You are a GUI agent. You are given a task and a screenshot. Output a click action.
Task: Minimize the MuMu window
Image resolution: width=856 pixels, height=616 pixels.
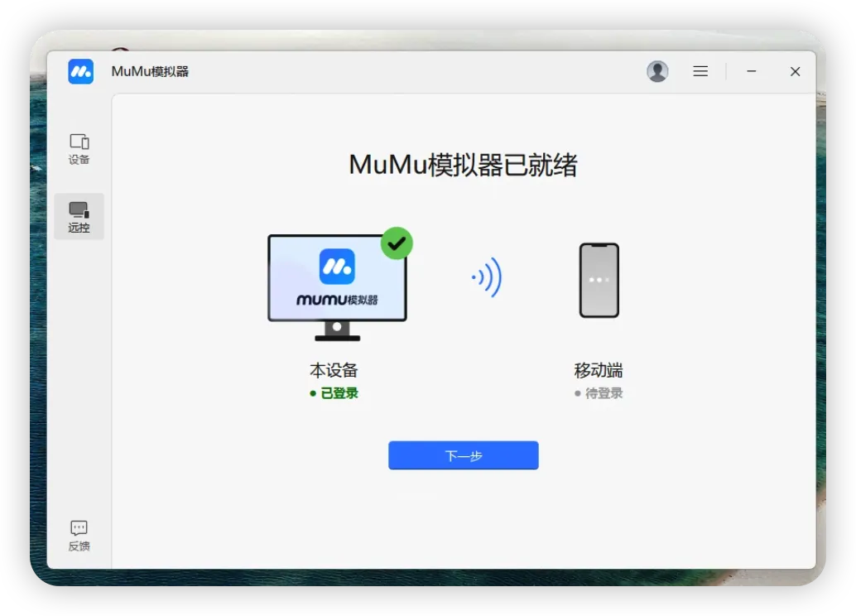pos(751,71)
